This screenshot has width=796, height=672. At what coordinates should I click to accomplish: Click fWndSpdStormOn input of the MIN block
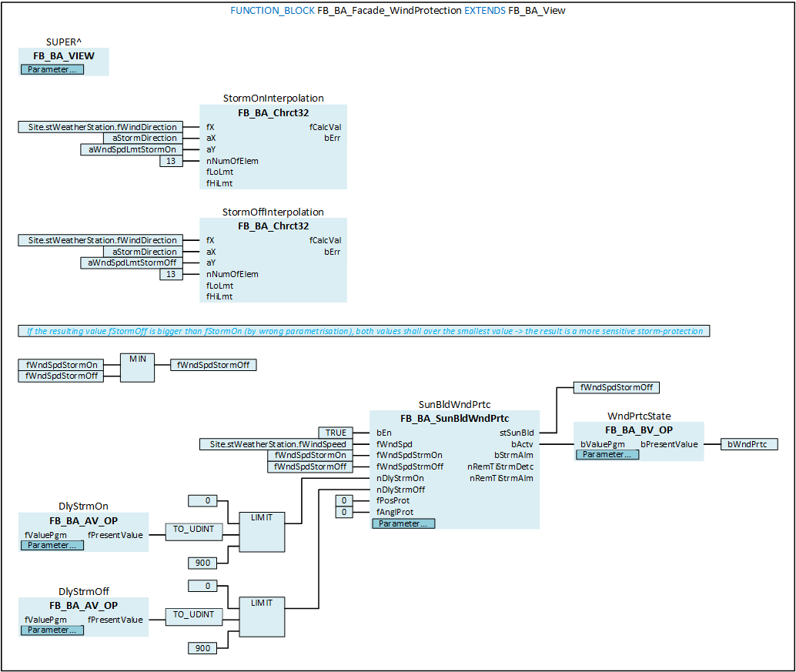point(61,364)
